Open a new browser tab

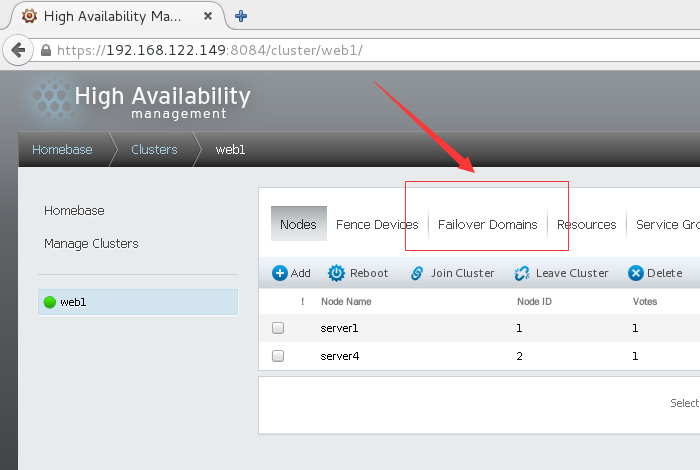(x=241, y=16)
